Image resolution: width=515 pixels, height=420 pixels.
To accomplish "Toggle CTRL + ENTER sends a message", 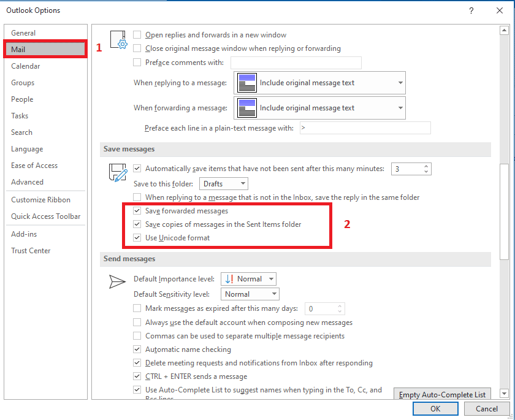I will 137,376.
